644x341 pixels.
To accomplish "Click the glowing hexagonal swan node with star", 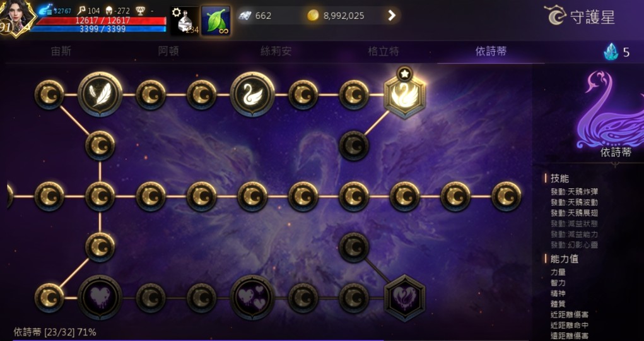I will [404, 95].
